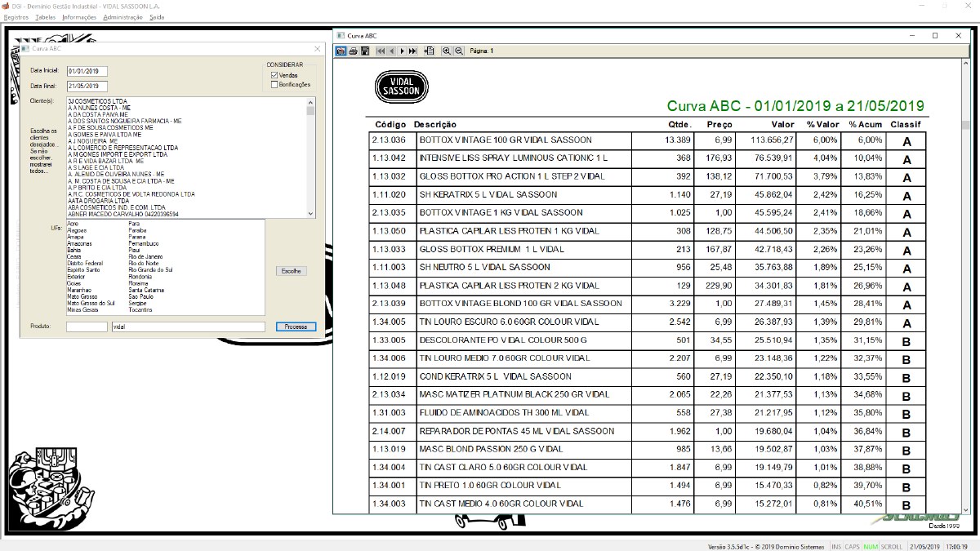Viewport: 980px width, 551px height.
Task: Print the Curva ABC report
Action: [x=353, y=51]
